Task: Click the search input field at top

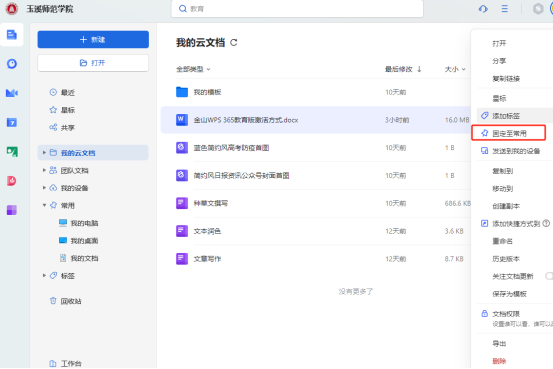Action: coord(297,8)
